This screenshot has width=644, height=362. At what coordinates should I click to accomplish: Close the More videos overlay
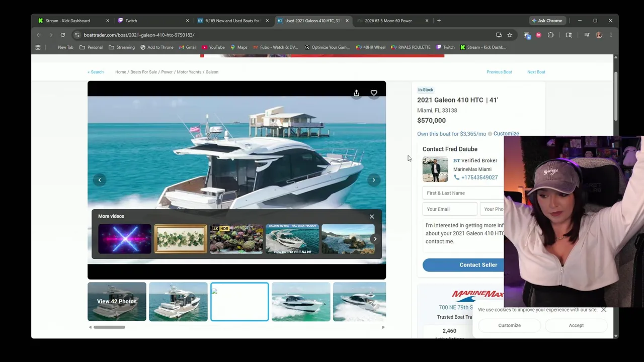(x=372, y=217)
